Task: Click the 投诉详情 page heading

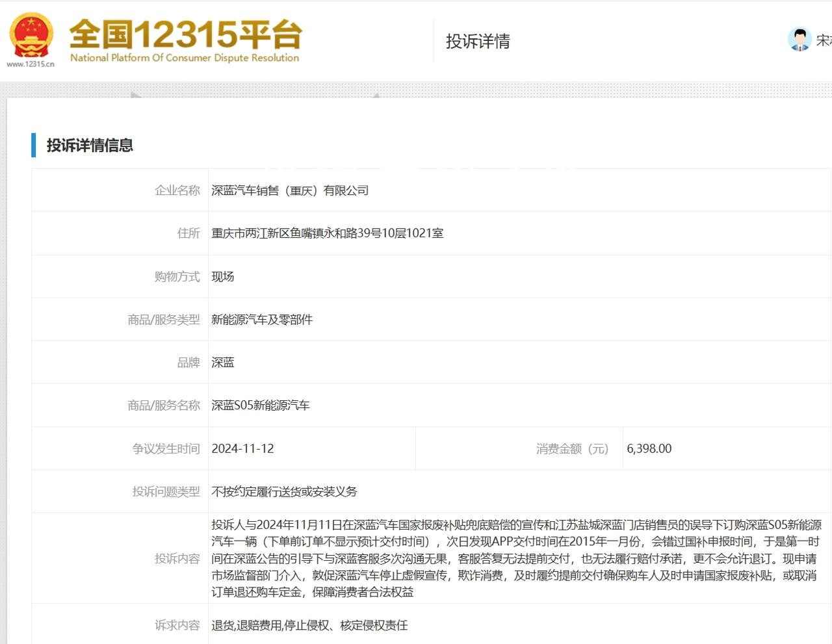Action: tap(478, 41)
